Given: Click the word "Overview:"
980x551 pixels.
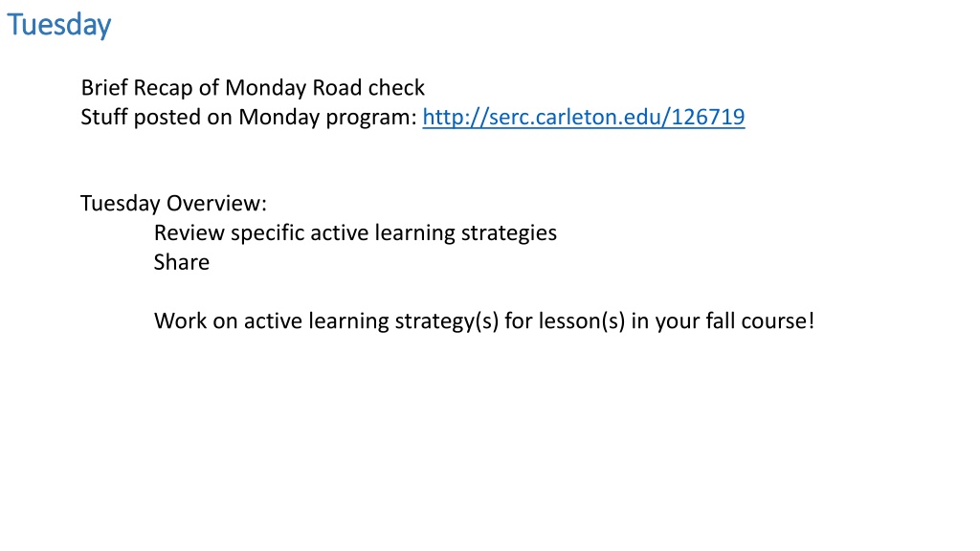Looking at the screenshot, I should coord(216,203).
